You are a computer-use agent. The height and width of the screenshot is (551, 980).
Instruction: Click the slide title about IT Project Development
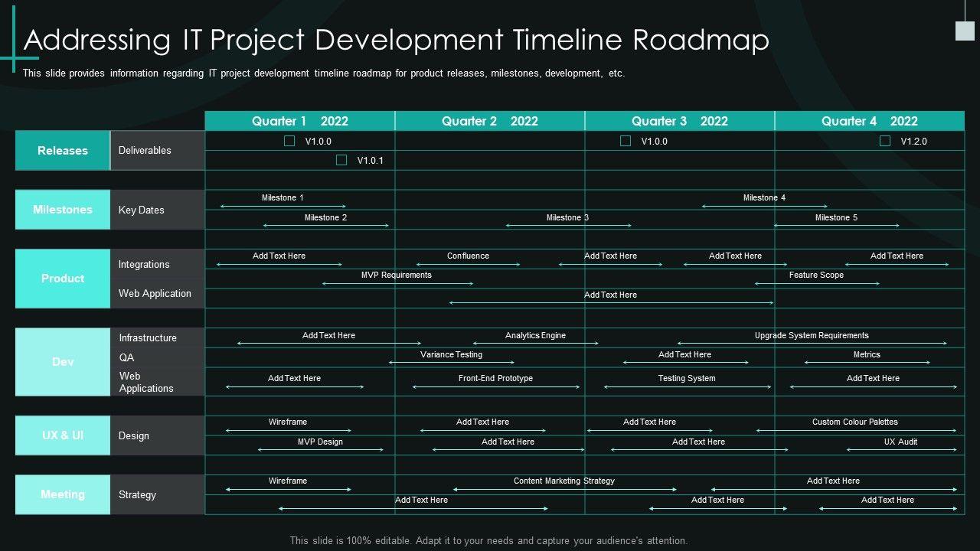(x=397, y=40)
